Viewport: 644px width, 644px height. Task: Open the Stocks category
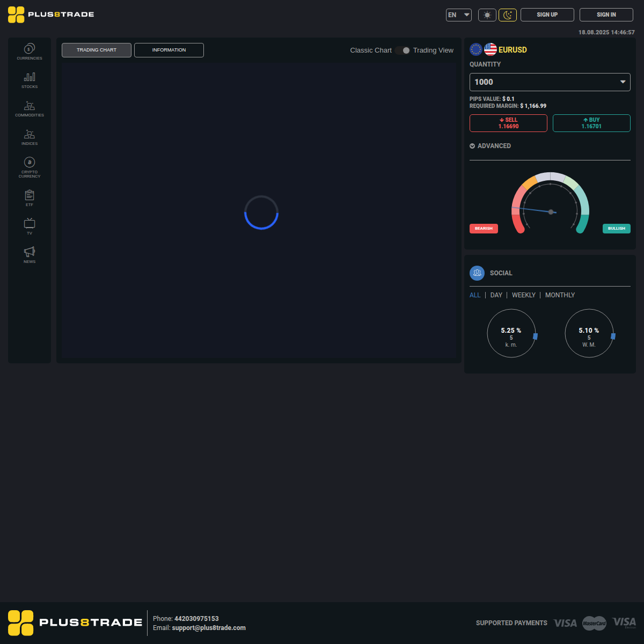point(29,80)
